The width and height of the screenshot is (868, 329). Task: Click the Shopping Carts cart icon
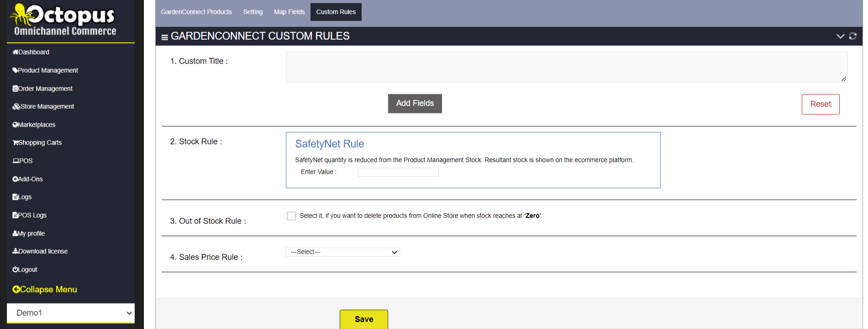coord(16,143)
